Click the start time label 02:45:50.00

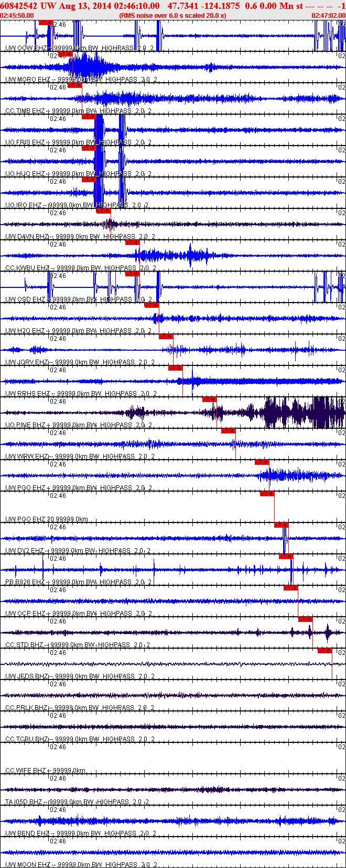tap(17, 16)
